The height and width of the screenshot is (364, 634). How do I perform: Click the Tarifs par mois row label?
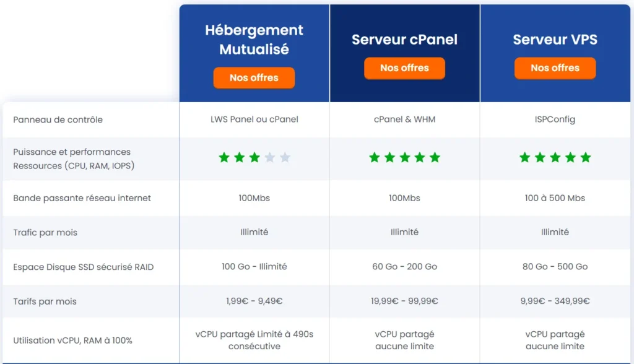click(45, 301)
